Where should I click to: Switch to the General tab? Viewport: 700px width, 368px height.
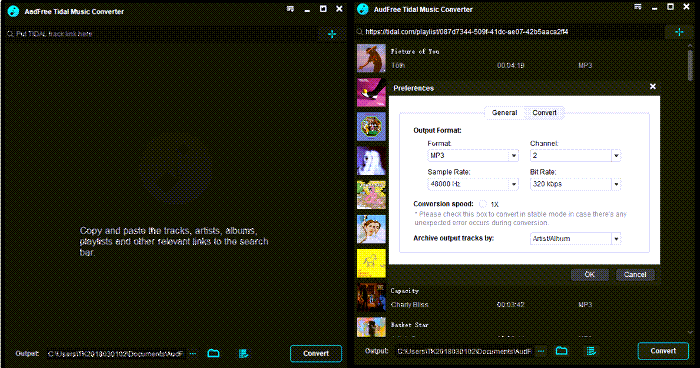(504, 113)
